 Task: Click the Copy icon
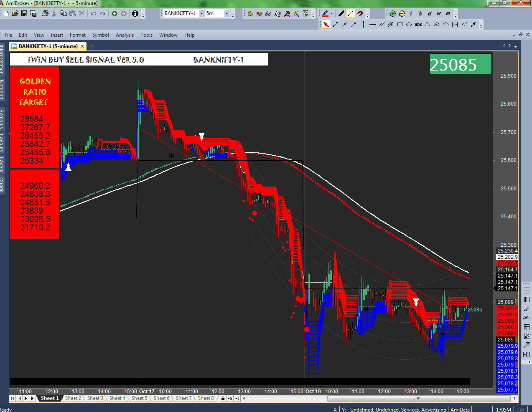64,13
